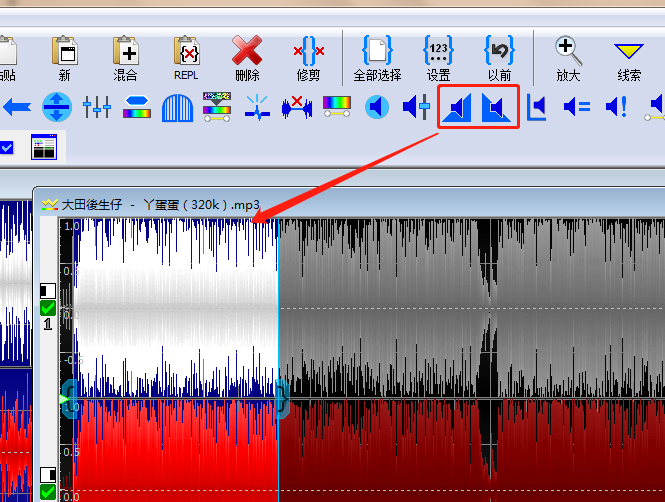Click the pop/click burst filter icon
Screen dimensions: 665x502
pyautogui.click(x=258, y=107)
